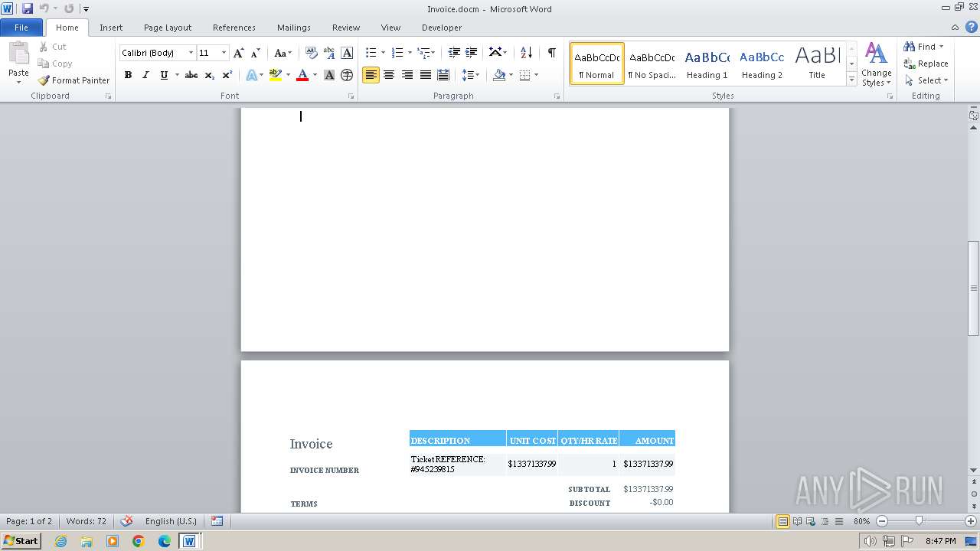Expand the numbering list dropdown

[410, 53]
